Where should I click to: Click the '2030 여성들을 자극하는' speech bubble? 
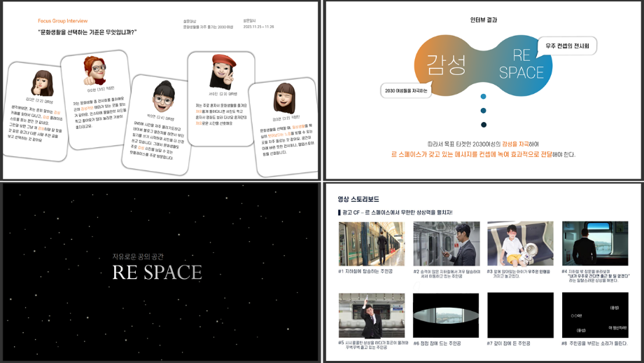click(406, 90)
